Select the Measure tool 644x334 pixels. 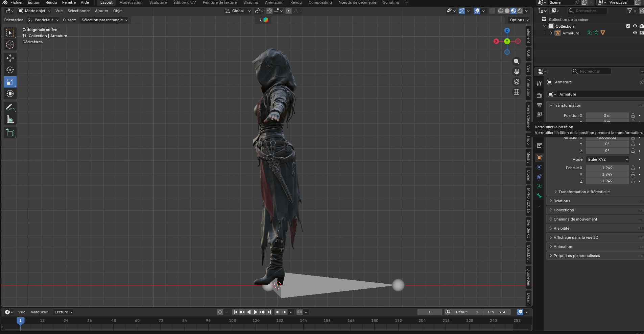[10, 119]
